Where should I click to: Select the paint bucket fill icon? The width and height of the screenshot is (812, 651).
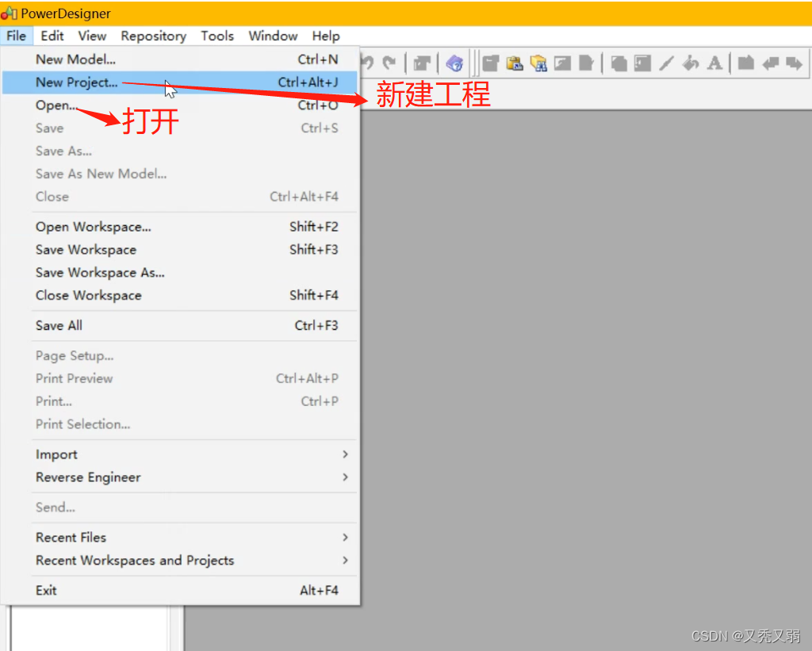coord(691,63)
